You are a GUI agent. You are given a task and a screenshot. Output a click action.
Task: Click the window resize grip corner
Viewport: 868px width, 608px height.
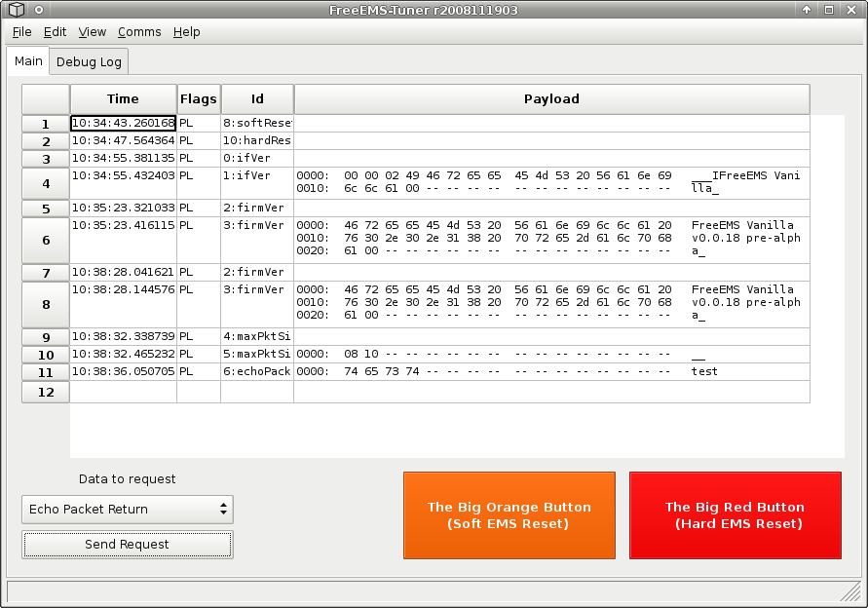(850, 592)
